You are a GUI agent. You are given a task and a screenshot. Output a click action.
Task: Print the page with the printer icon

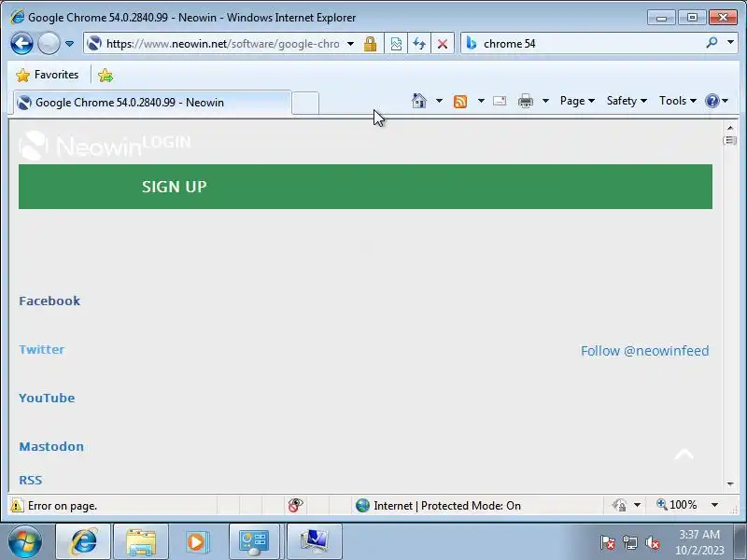(526, 101)
